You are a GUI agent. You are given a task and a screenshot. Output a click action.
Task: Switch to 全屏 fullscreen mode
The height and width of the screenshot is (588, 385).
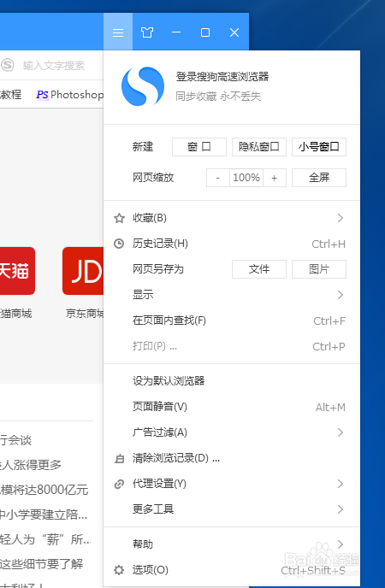tap(319, 178)
